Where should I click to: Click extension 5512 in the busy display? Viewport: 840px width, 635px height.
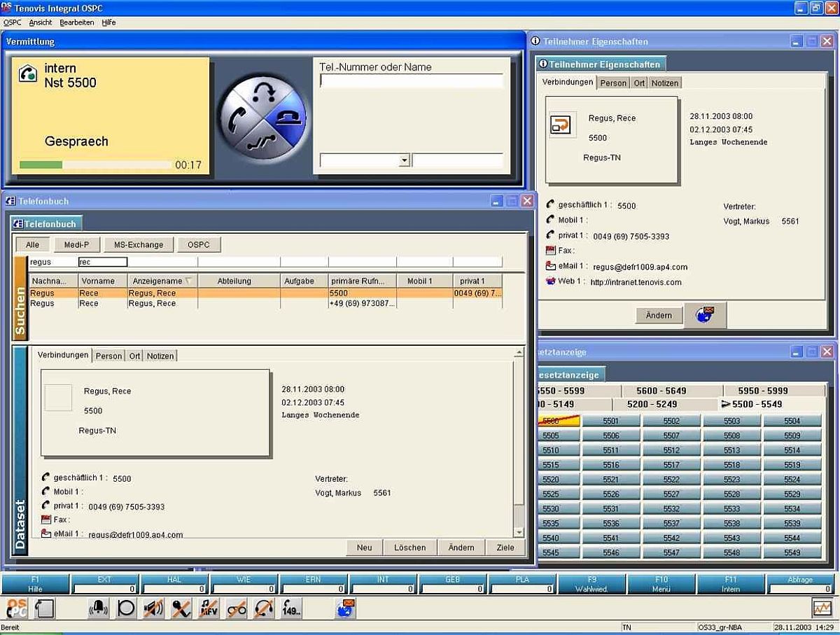(x=672, y=450)
